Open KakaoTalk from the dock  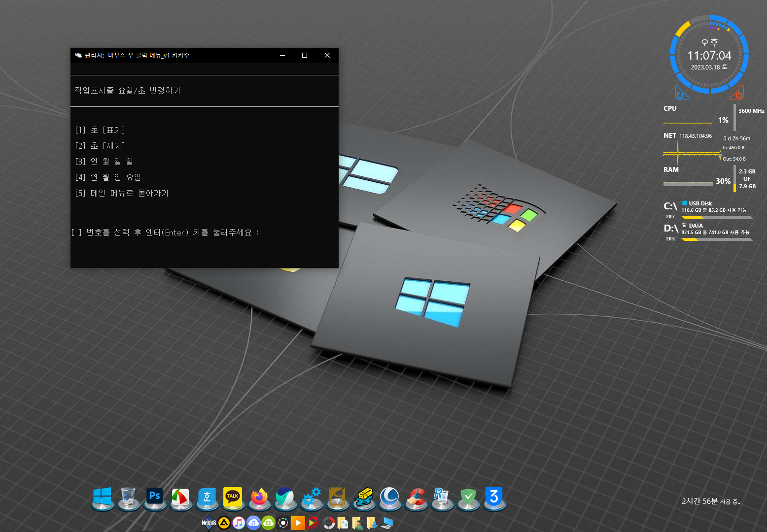[x=233, y=498]
